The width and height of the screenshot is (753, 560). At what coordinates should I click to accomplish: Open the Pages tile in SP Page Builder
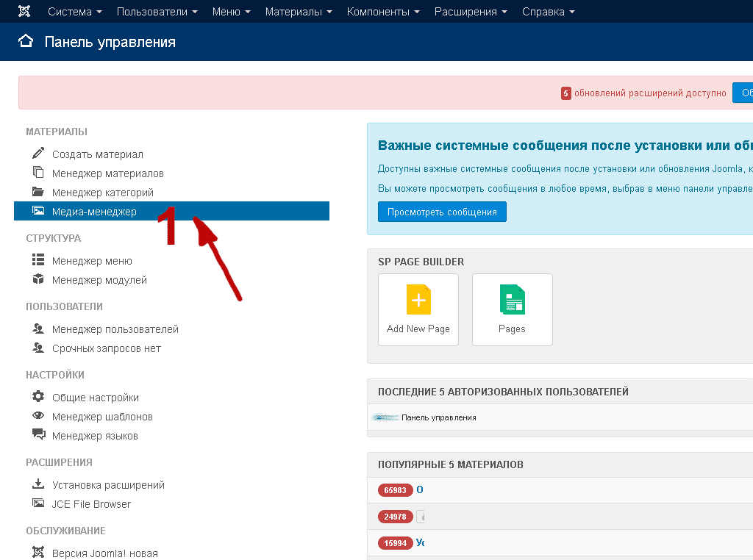pos(512,309)
